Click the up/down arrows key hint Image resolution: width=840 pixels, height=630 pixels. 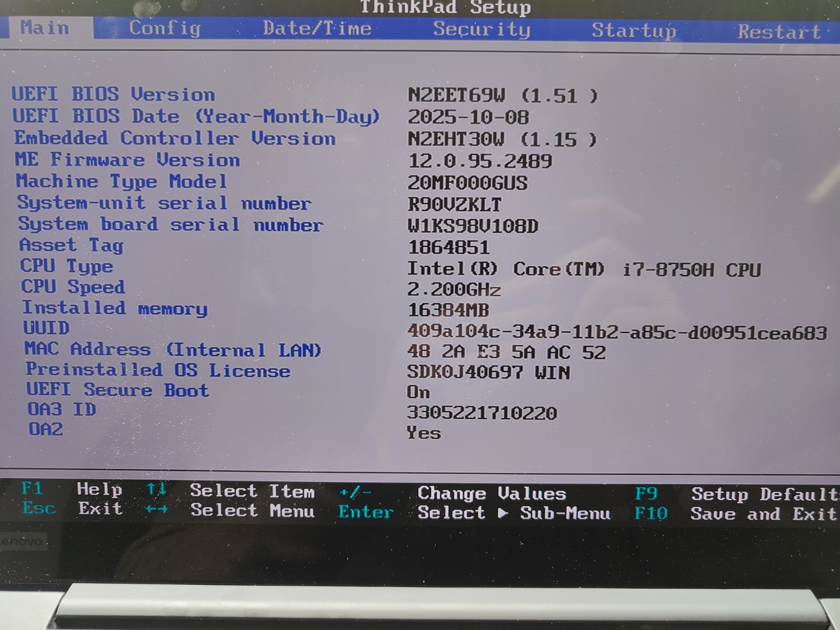point(157,489)
